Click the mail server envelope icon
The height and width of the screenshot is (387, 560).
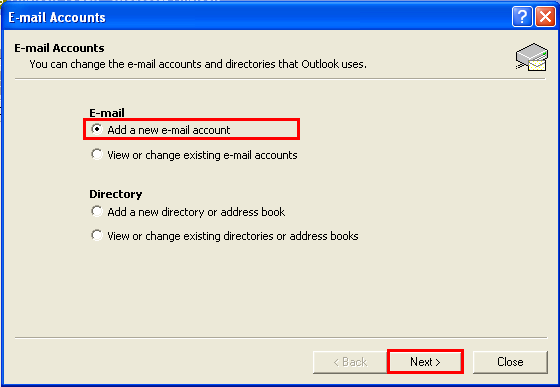pos(531,57)
